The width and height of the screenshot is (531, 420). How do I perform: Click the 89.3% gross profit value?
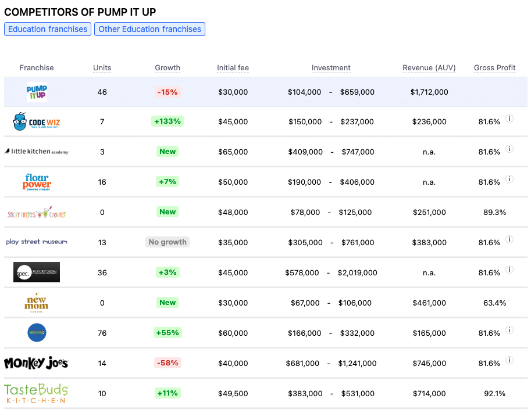click(x=495, y=213)
